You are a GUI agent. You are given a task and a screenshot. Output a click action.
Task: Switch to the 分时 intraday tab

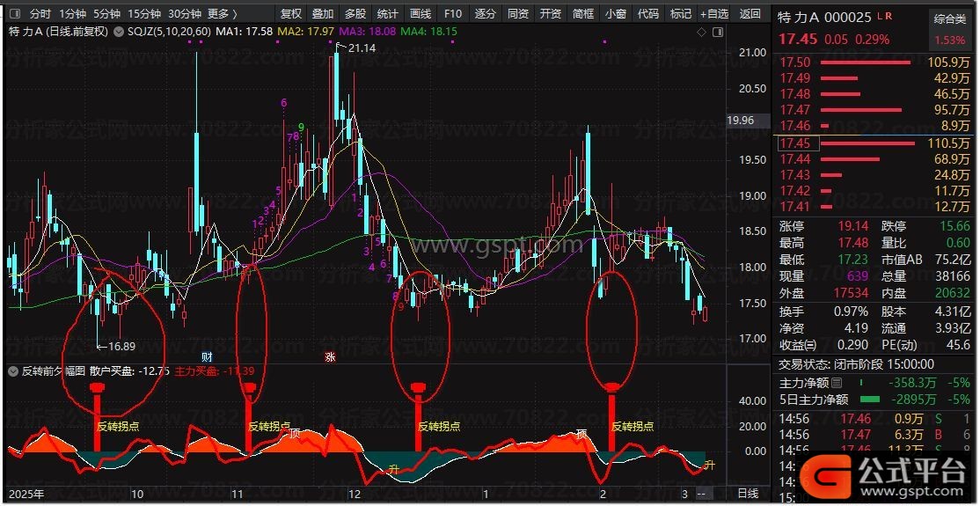pos(40,14)
